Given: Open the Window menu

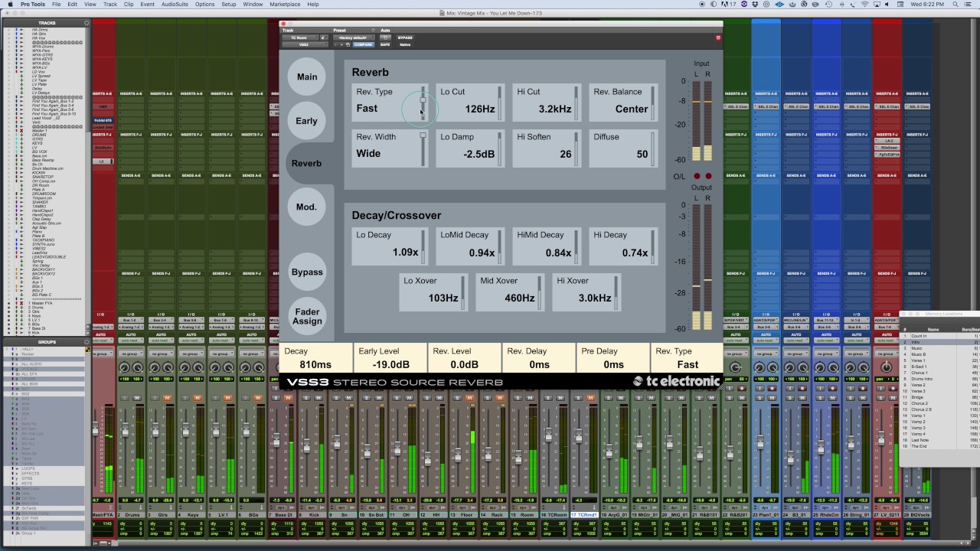Looking at the screenshot, I should [253, 5].
